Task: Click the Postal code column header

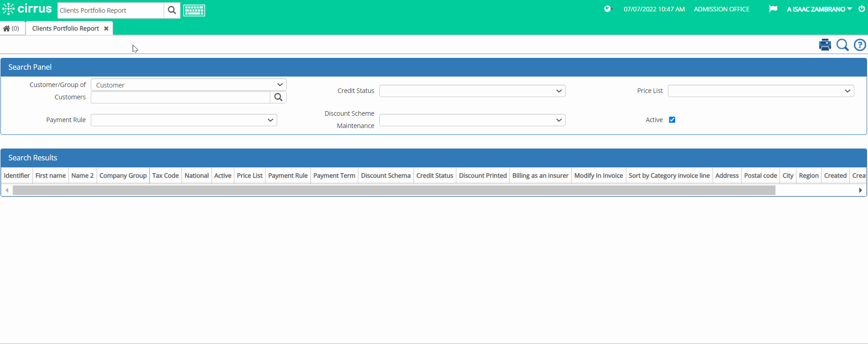Action: [x=761, y=175]
